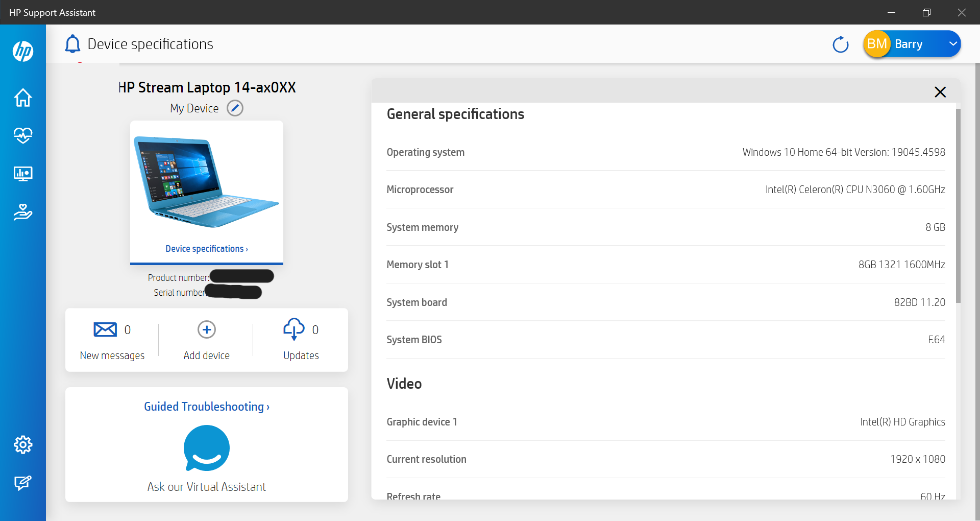Close the General specifications panel

[940, 92]
